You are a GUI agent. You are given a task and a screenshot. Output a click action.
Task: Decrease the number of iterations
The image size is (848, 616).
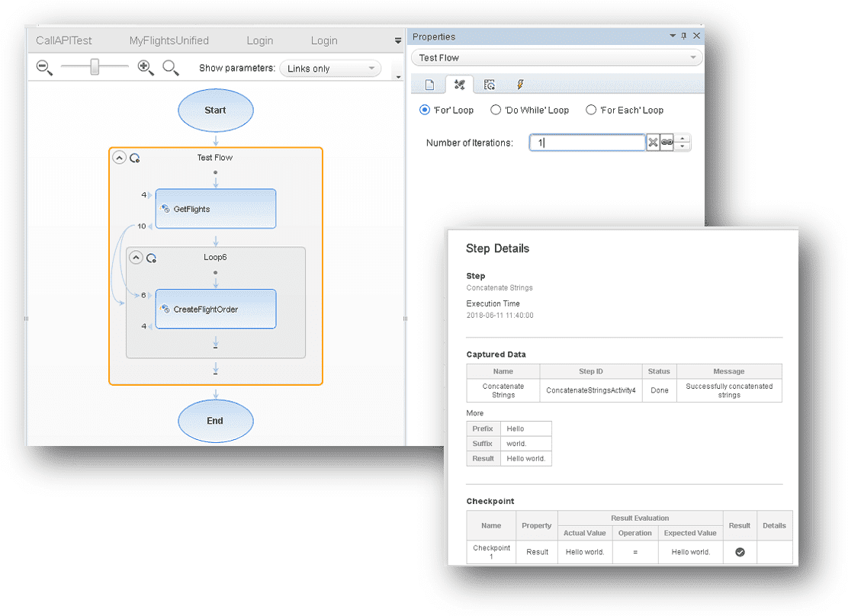[x=683, y=147]
